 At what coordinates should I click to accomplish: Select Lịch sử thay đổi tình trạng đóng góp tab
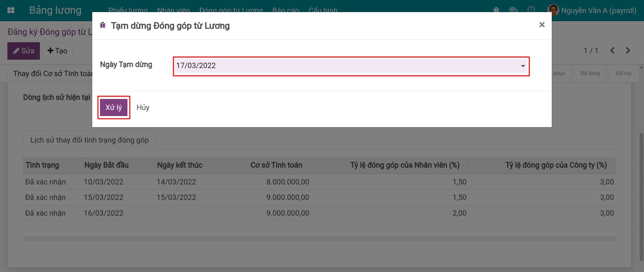pos(90,140)
